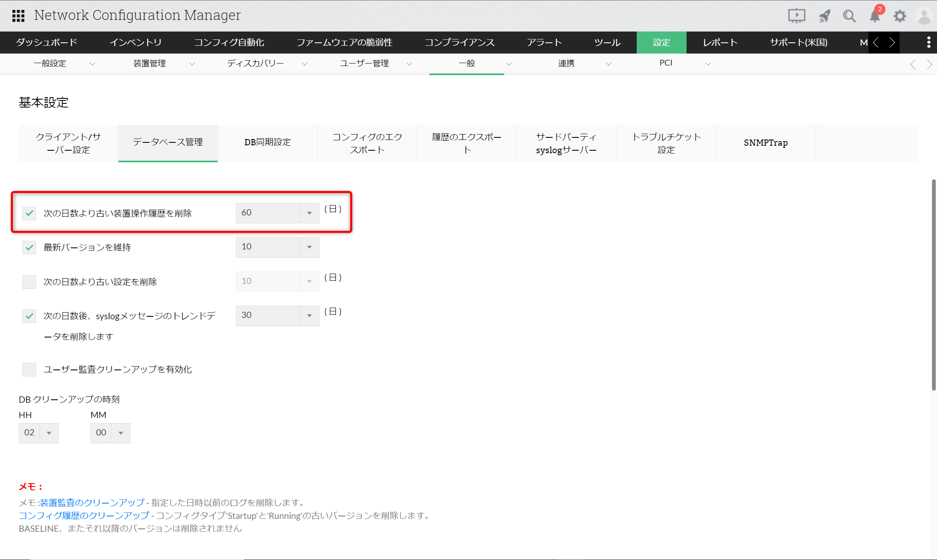
Task: Uncheck delete device operation history checkbox
Action: coord(29,213)
